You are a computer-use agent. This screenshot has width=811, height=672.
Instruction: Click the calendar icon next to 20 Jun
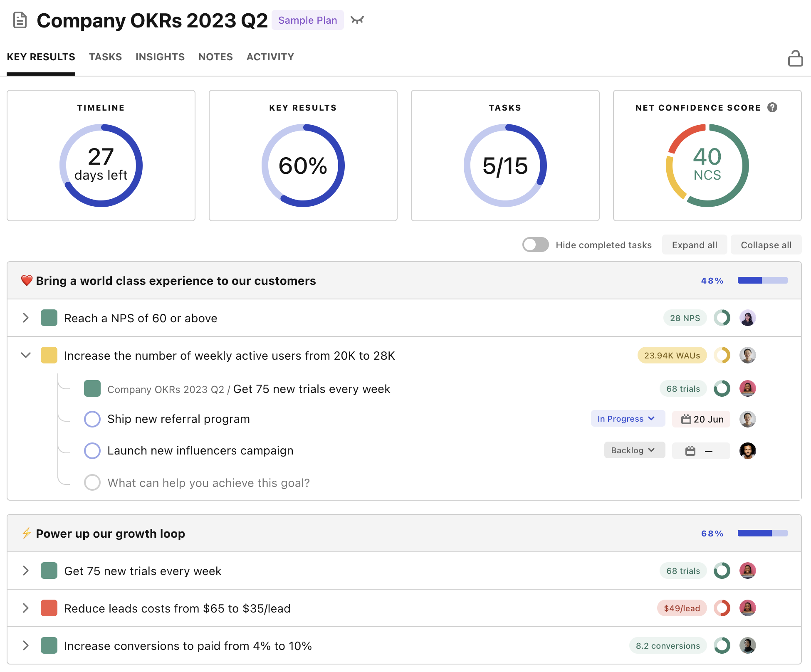click(x=687, y=419)
